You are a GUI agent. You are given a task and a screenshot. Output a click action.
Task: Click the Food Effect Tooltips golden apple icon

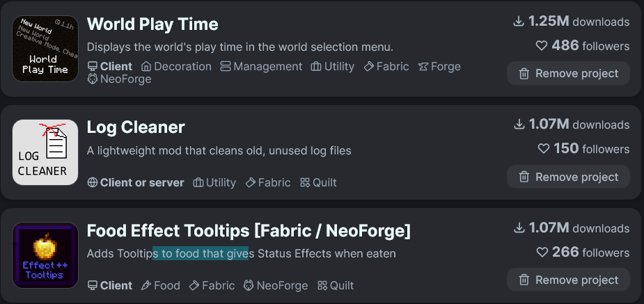[x=45, y=255]
